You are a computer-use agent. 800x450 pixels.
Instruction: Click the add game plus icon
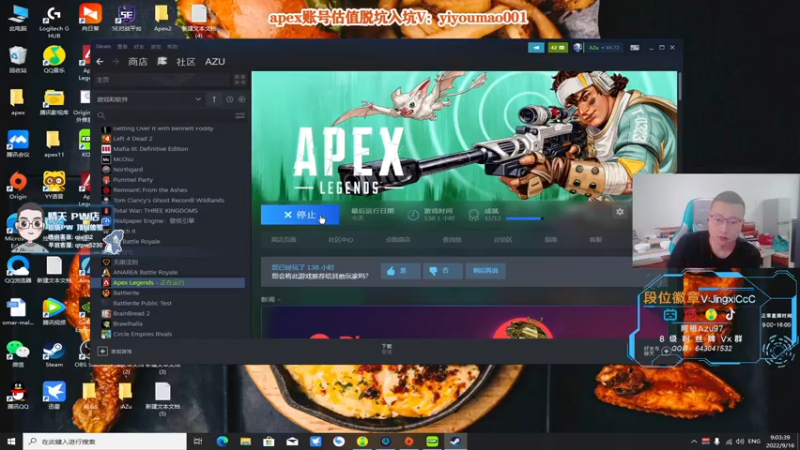[x=103, y=351]
